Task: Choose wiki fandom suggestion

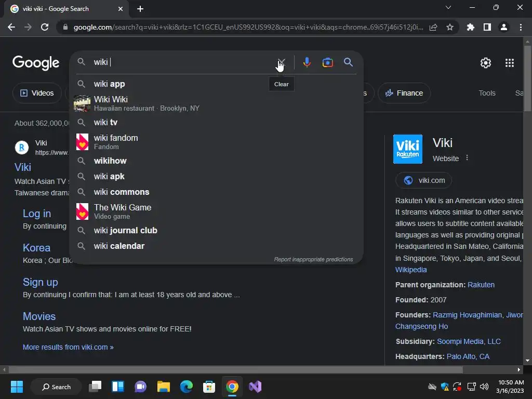Action: [216, 142]
